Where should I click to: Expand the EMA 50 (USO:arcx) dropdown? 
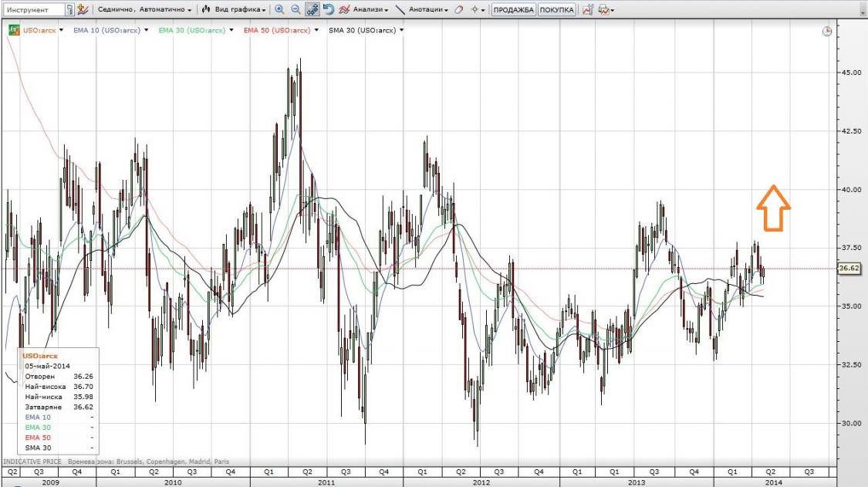(x=316, y=30)
